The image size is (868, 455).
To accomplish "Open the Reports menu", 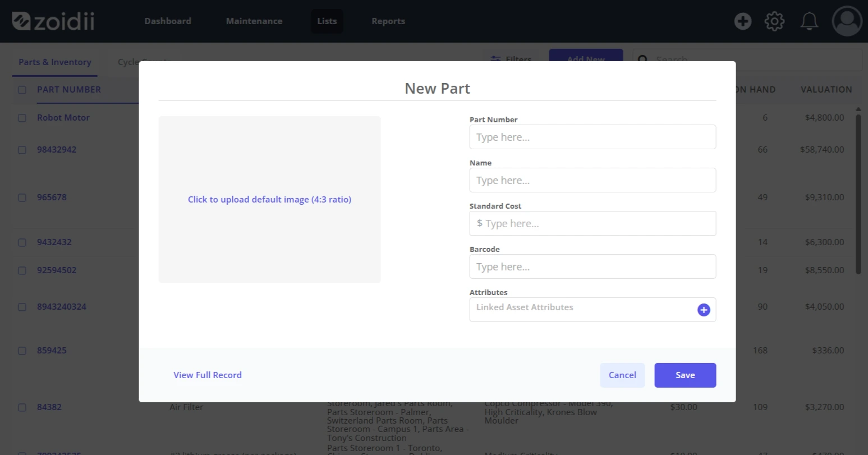I will click(388, 21).
